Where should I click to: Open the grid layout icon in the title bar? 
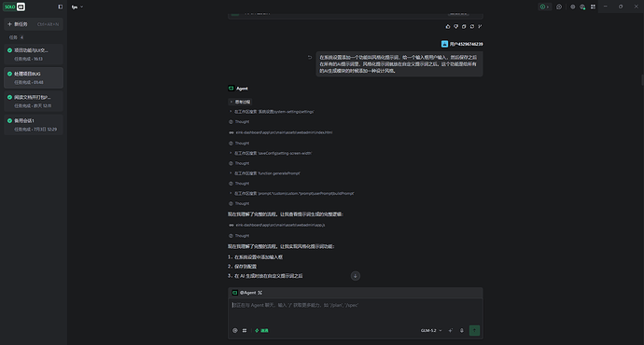[x=593, y=7]
